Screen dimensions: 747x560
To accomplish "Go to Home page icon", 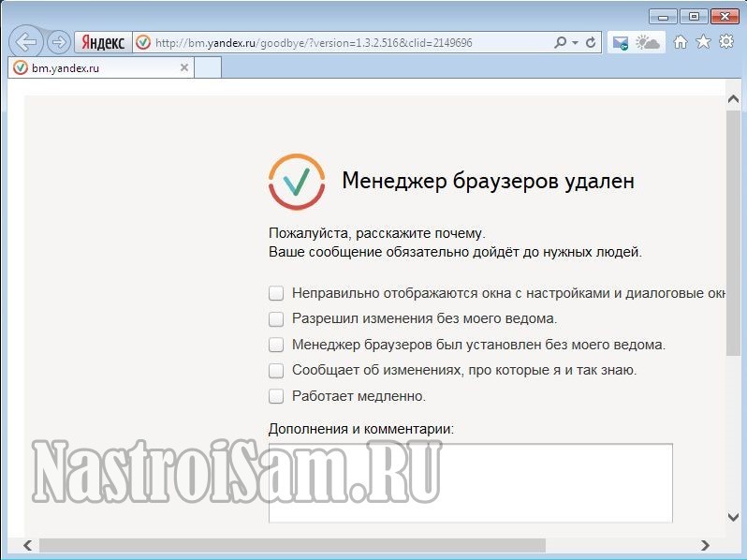I will point(681,42).
